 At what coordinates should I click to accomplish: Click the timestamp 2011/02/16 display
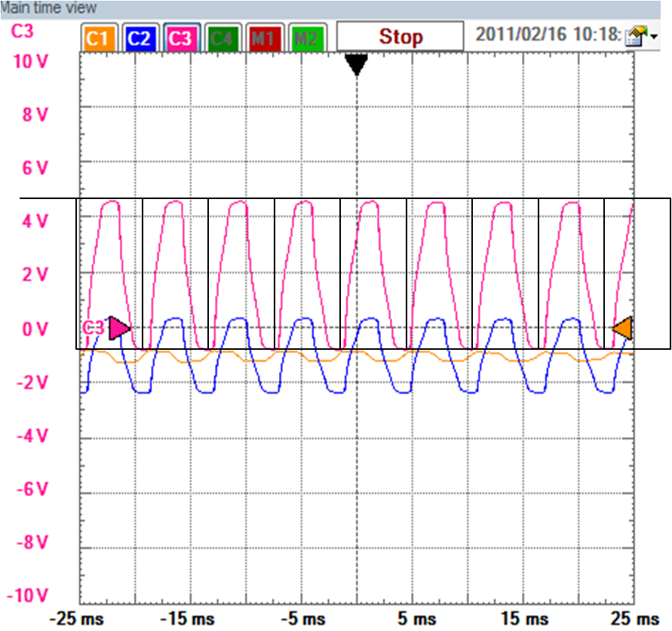click(545, 35)
